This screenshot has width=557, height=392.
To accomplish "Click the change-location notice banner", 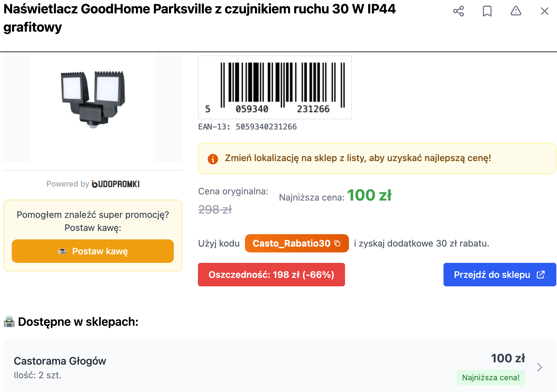I will pos(377,158).
